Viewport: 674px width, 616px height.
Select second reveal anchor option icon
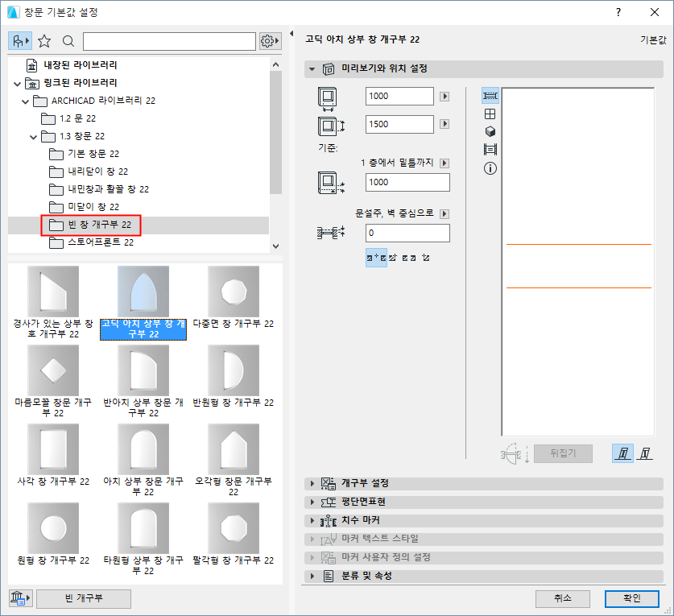coord(392,258)
